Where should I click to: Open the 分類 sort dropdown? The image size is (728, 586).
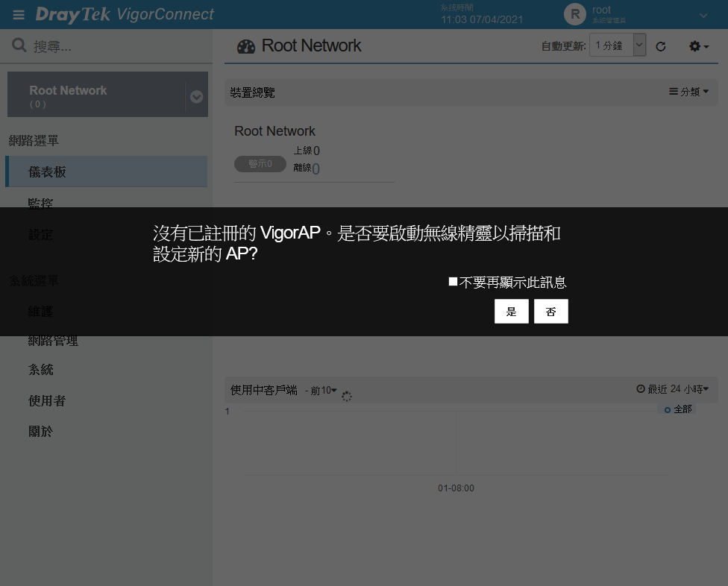688,92
